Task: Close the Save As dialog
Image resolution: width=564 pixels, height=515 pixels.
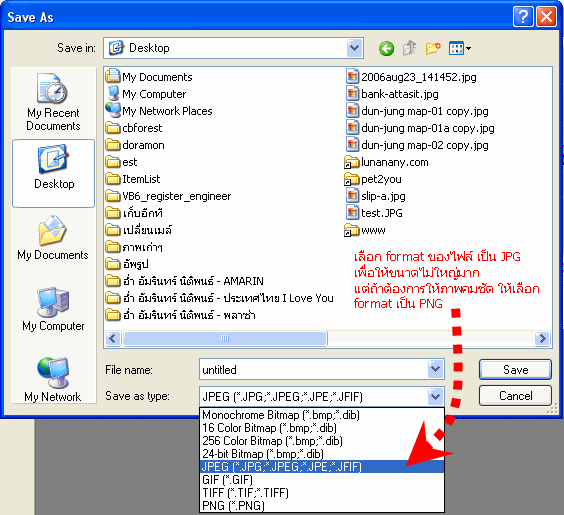Action: (x=546, y=17)
